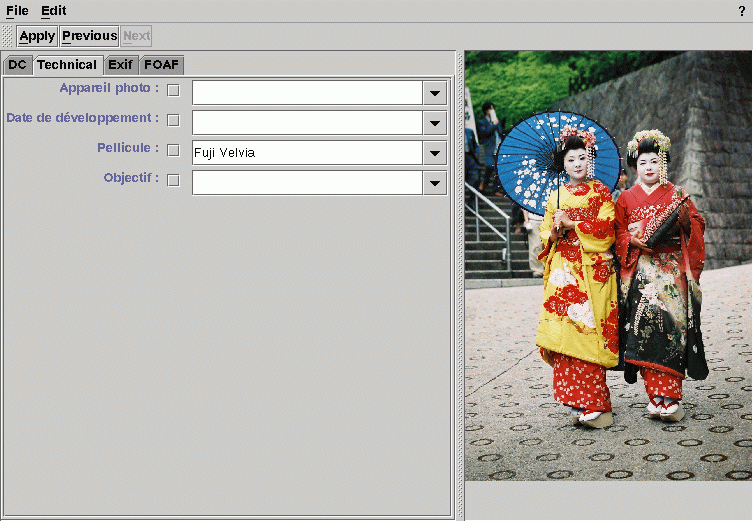Click into the Objectif text field

pos(307,183)
